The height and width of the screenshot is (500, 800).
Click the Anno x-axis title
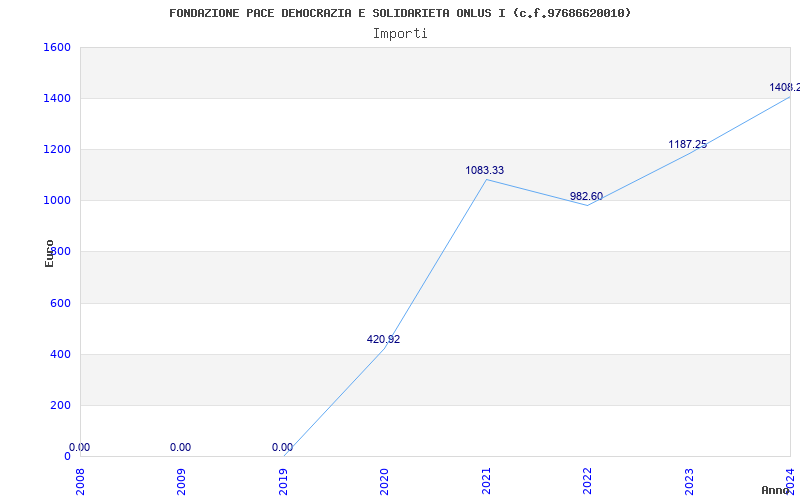(x=776, y=490)
